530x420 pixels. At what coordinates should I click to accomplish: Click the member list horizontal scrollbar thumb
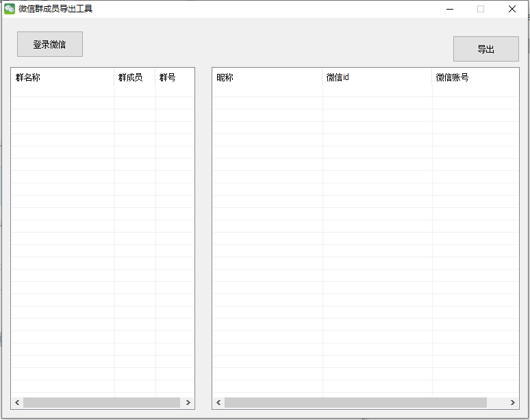point(355,402)
